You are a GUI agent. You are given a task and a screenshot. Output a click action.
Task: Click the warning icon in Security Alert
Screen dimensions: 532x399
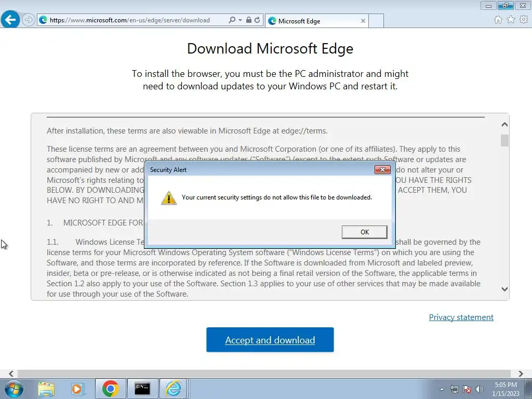pyautogui.click(x=169, y=198)
